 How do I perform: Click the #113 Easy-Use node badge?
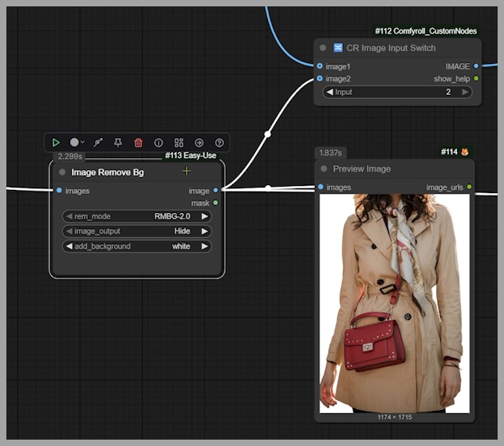click(x=190, y=156)
